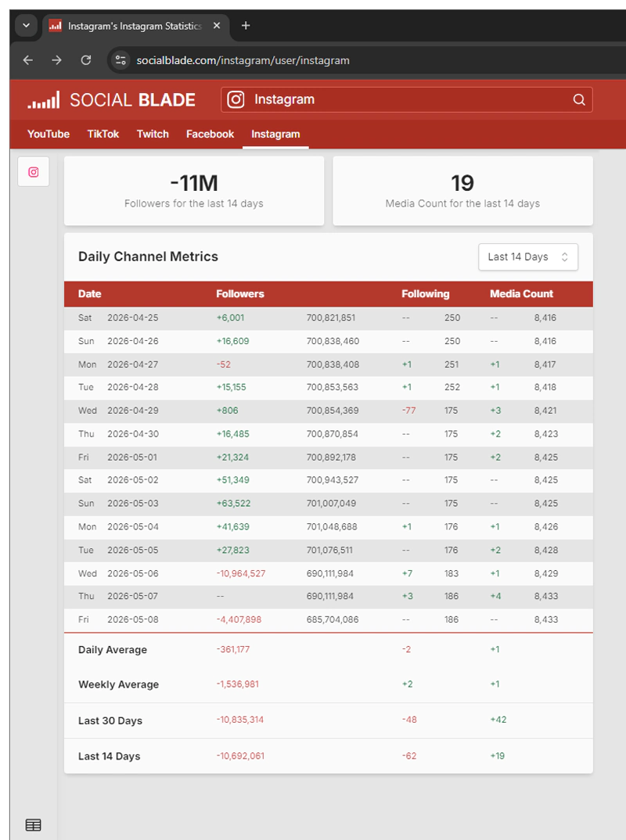The image size is (626, 840).
Task: Click the date 2026-05-07
Action: click(x=133, y=596)
